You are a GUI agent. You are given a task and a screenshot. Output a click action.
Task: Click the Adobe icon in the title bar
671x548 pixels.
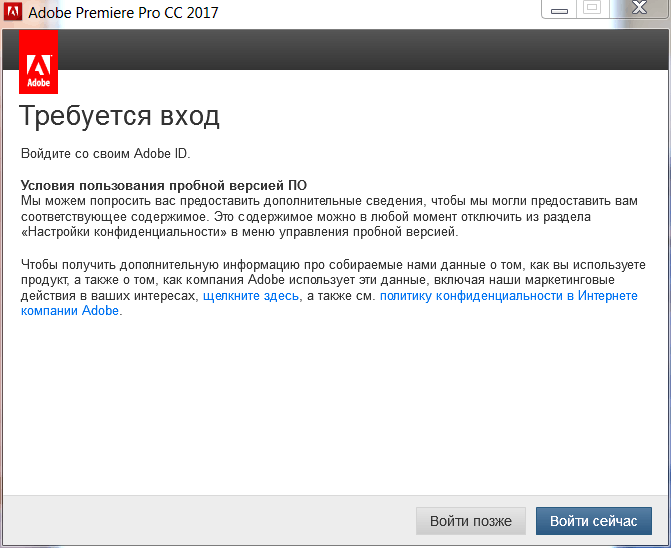click(x=13, y=13)
